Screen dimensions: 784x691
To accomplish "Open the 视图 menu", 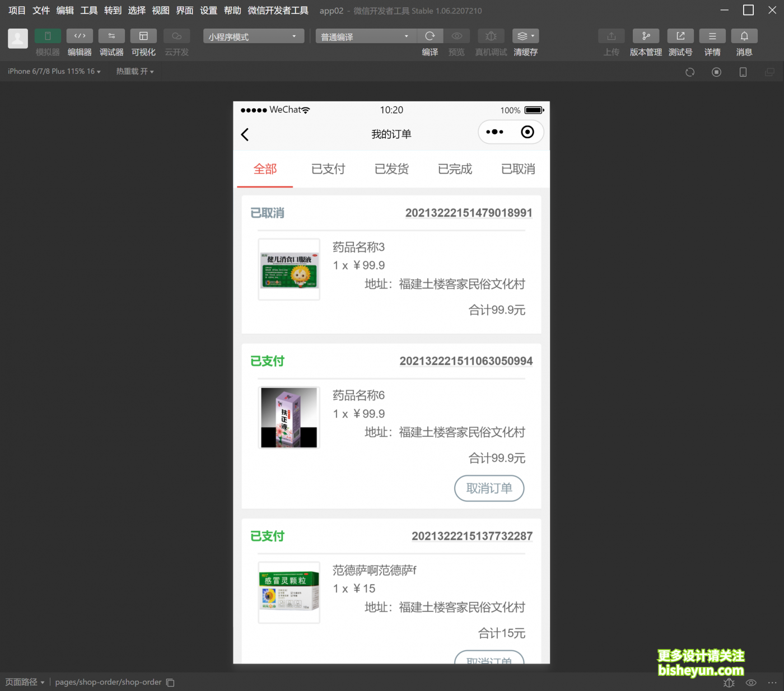I will pos(161,11).
